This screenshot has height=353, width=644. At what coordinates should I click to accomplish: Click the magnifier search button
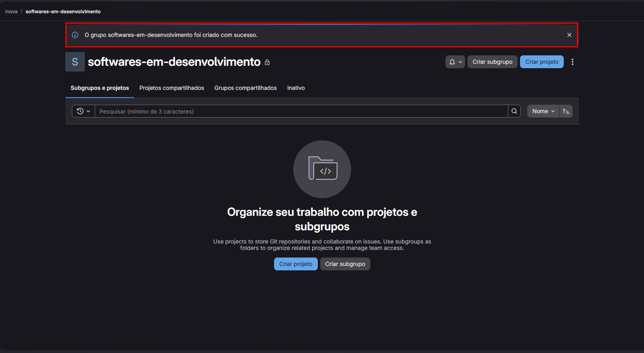point(514,111)
